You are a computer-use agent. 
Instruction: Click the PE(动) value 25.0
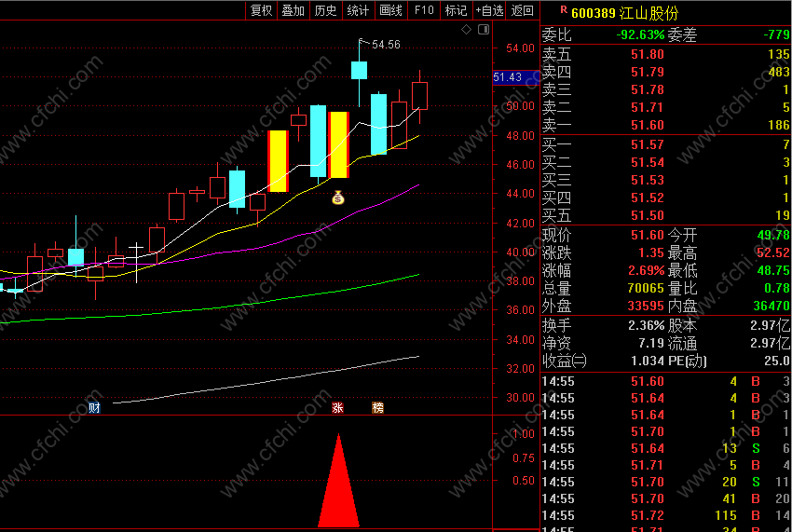777,361
